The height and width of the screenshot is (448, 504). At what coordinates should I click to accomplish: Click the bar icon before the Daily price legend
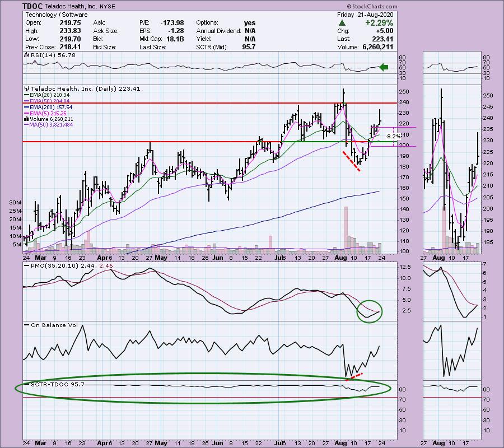(26, 88)
